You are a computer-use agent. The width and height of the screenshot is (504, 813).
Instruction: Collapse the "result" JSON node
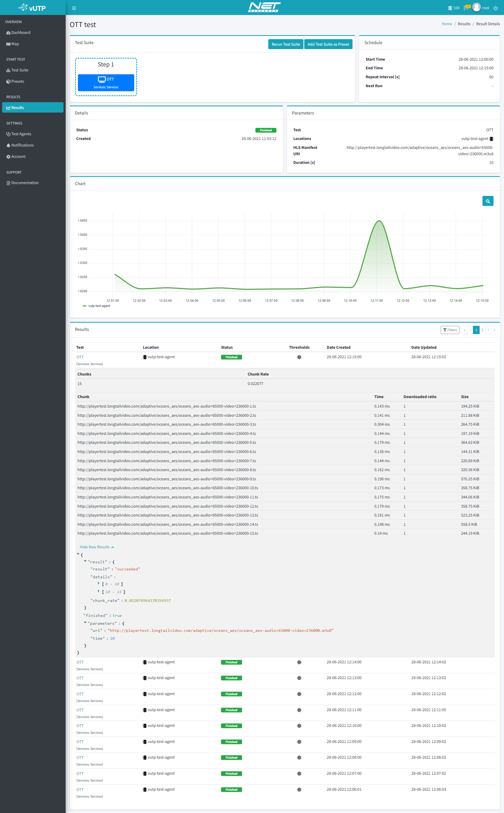(x=85, y=561)
